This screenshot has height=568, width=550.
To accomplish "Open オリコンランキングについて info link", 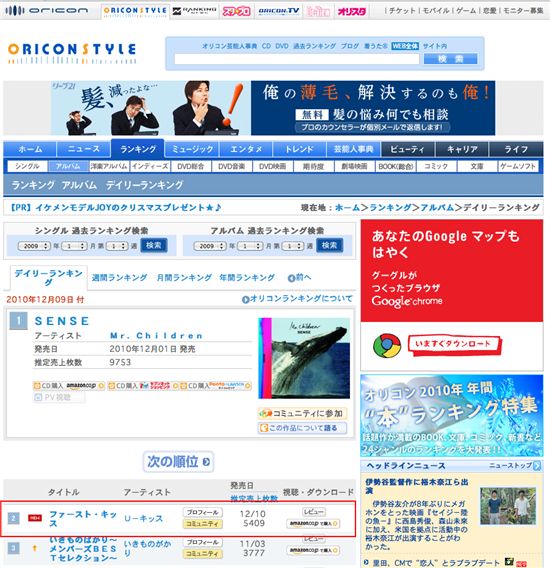I will [x=297, y=299].
